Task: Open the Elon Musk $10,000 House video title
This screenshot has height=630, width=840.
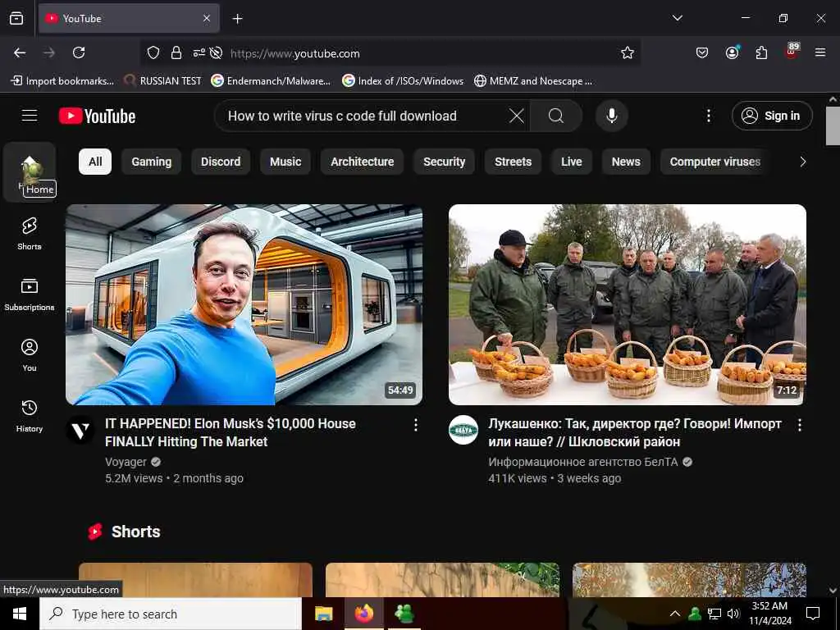Action: pos(231,432)
